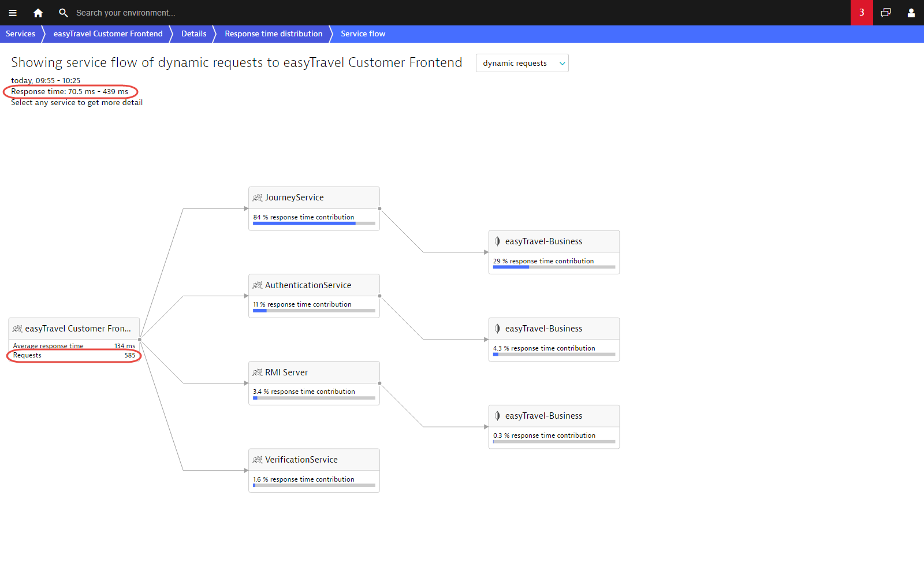Screen dimensions: 924x570
Task: Open the 3 problems notification badge
Action: tap(862, 13)
